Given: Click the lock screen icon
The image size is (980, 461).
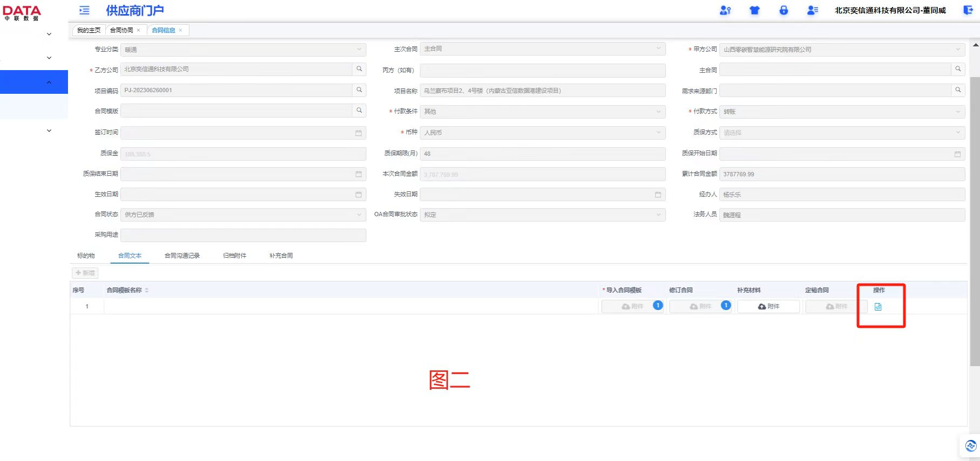Looking at the screenshot, I should pyautogui.click(x=784, y=10).
